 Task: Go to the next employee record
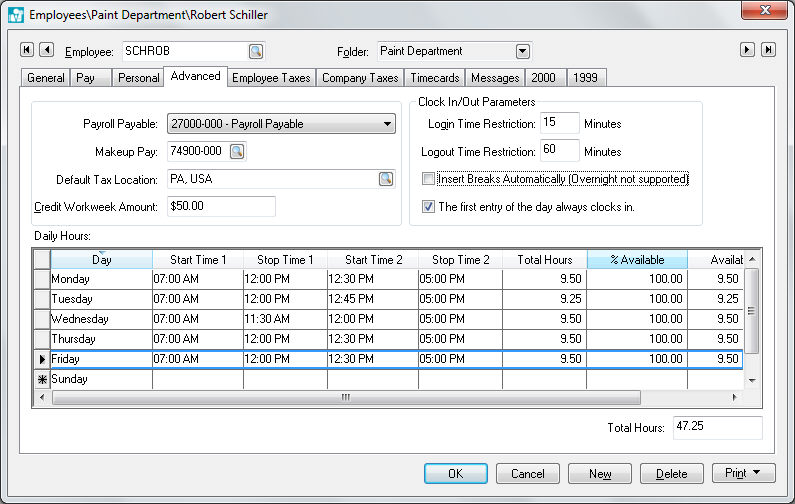click(747, 50)
